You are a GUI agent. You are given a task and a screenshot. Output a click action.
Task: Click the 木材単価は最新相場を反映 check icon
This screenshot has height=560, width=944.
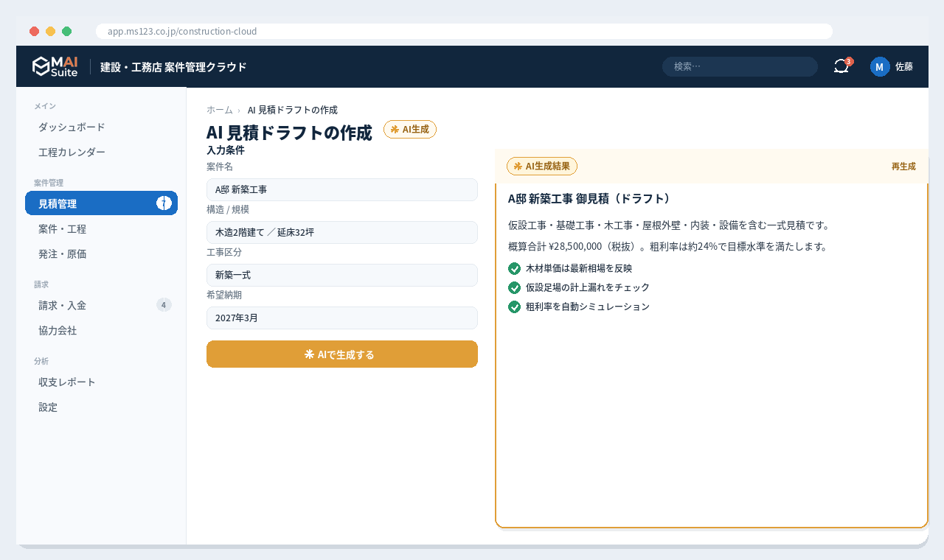click(x=515, y=268)
